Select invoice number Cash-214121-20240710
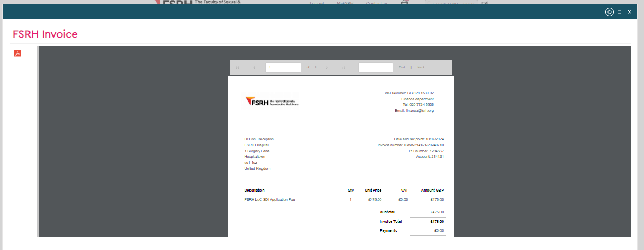This screenshot has width=644, height=250. tap(411, 145)
